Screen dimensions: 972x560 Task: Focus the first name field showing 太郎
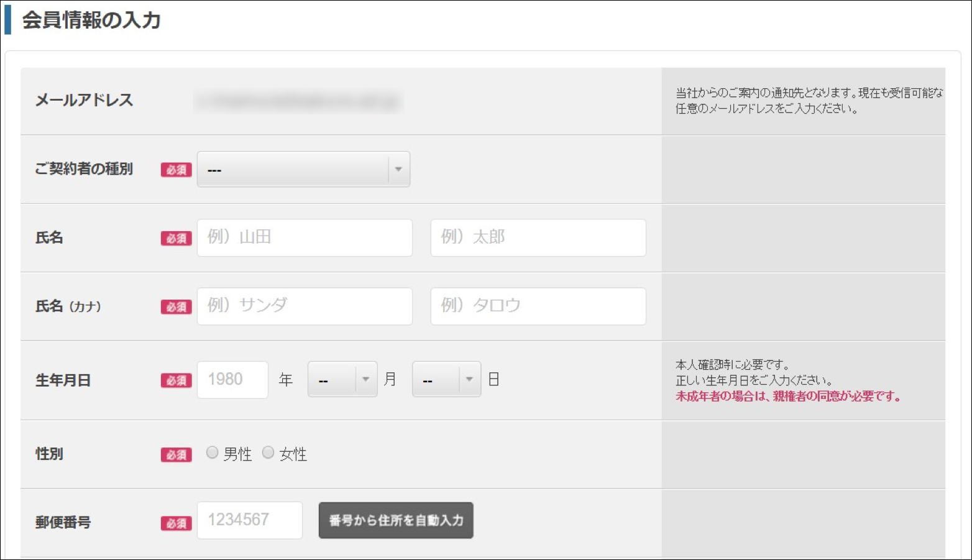pyautogui.click(x=538, y=237)
